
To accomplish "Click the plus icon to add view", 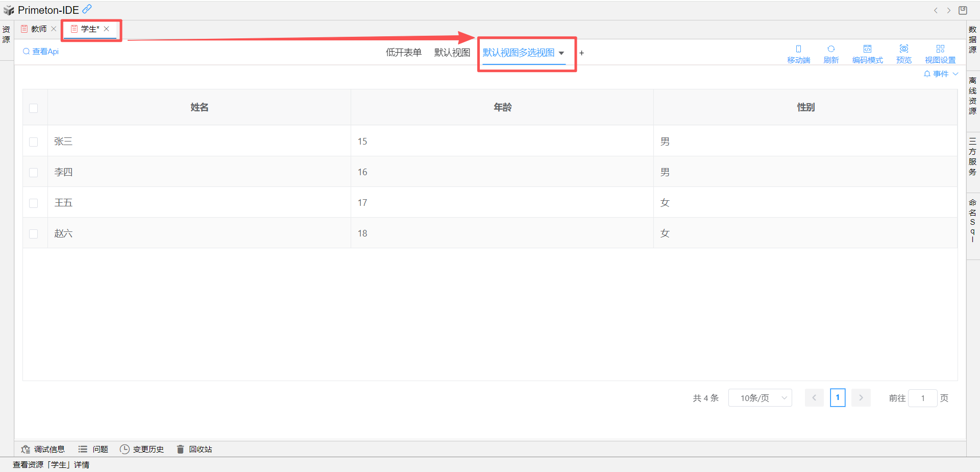I will click(x=581, y=53).
